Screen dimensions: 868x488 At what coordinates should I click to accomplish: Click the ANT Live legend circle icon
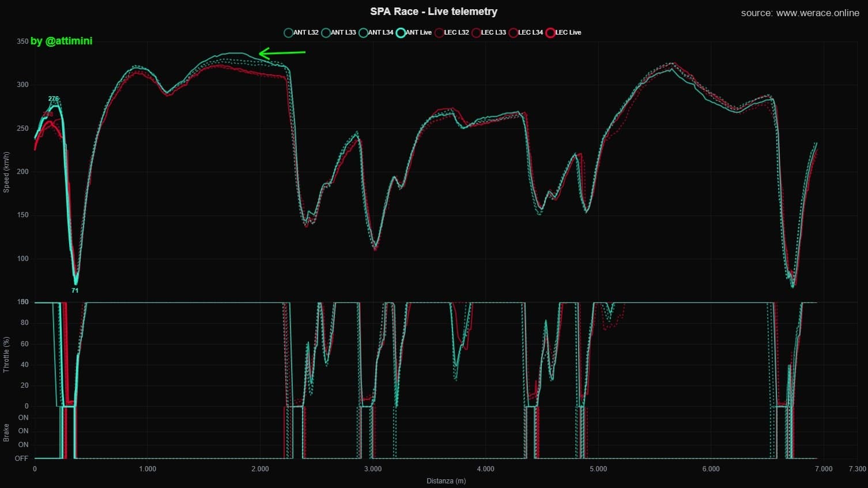coord(401,33)
